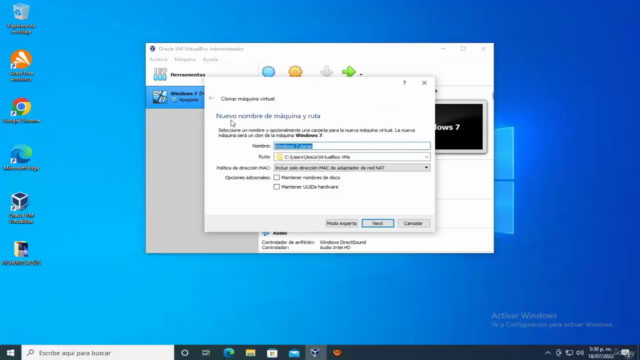The height and width of the screenshot is (360, 640).
Task: Click the Cancelar button
Action: point(413,223)
